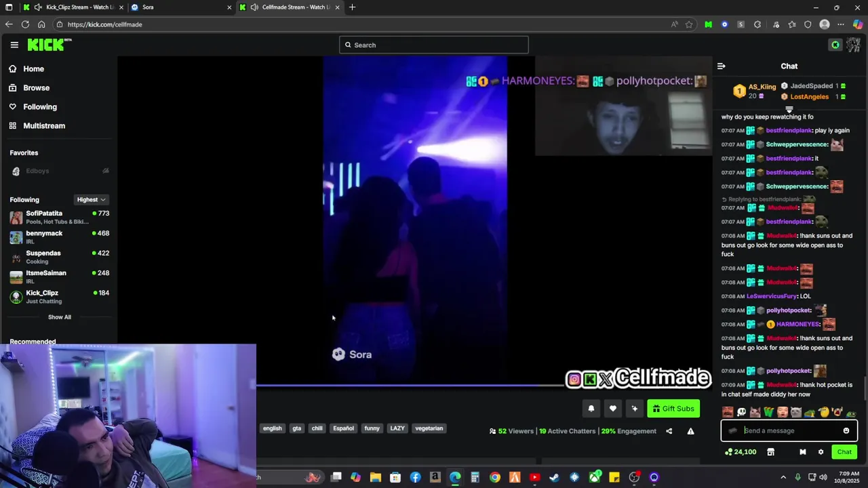
Task: Expand the following list with Show All
Action: pyautogui.click(x=59, y=317)
